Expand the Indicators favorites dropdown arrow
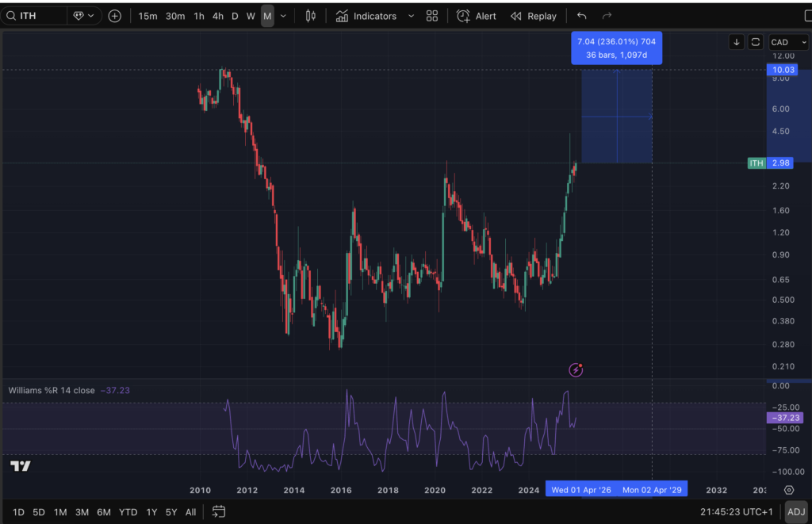Screen dimensions: 812x524 [x=411, y=16]
